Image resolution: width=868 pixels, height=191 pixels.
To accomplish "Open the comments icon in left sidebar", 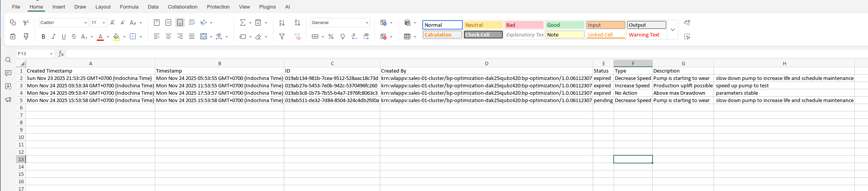I will [x=8, y=73].
